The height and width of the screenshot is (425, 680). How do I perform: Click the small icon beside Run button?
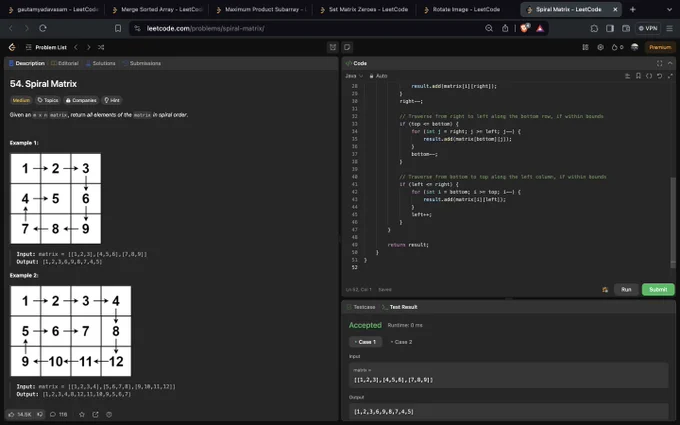(605, 290)
